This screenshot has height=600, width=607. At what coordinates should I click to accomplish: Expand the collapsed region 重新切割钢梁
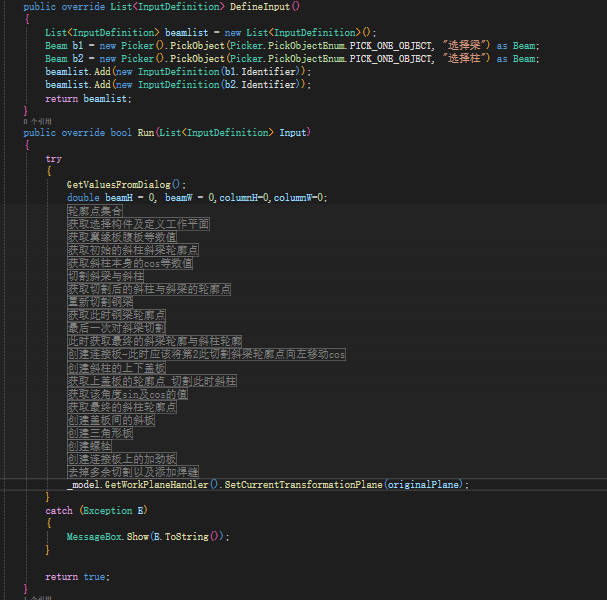tap(100, 302)
